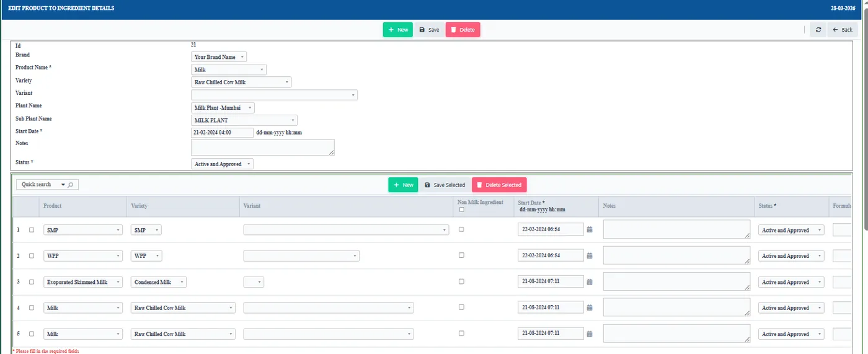
Task: Select checkbox for SMP row
Action: [x=32, y=230]
